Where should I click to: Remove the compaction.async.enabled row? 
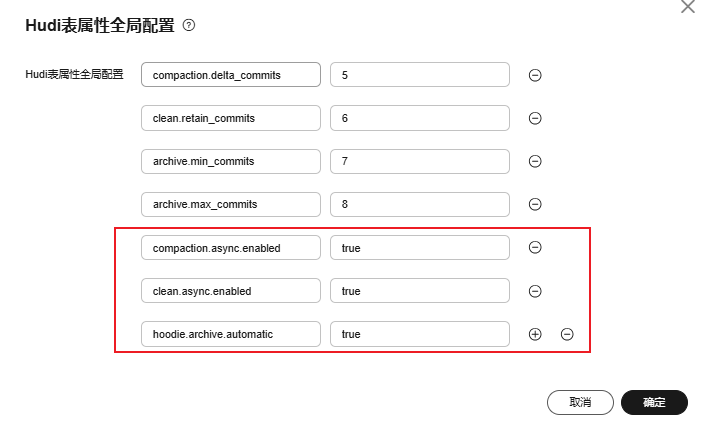(535, 247)
